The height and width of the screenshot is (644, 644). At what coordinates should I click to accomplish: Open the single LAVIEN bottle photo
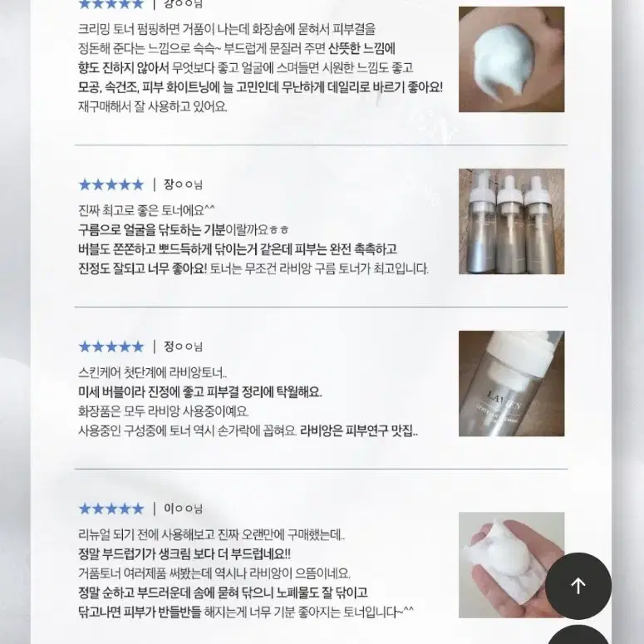coord(511,384)
